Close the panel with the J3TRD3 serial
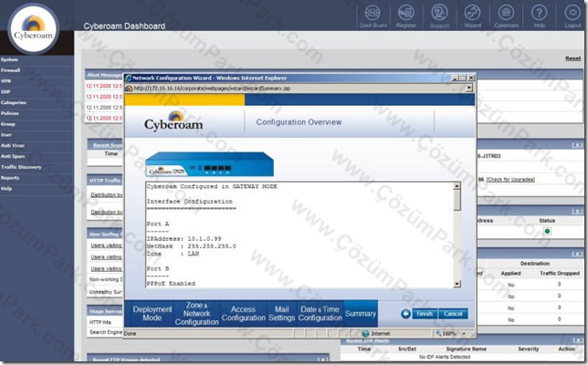This screenshot has height=365, width=588. tap(577, 145)
